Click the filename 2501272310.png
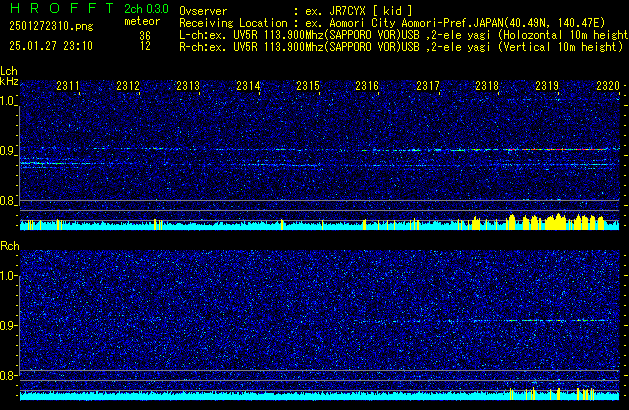The width and height of the screenshot is (629, 410). click(51, 26)
